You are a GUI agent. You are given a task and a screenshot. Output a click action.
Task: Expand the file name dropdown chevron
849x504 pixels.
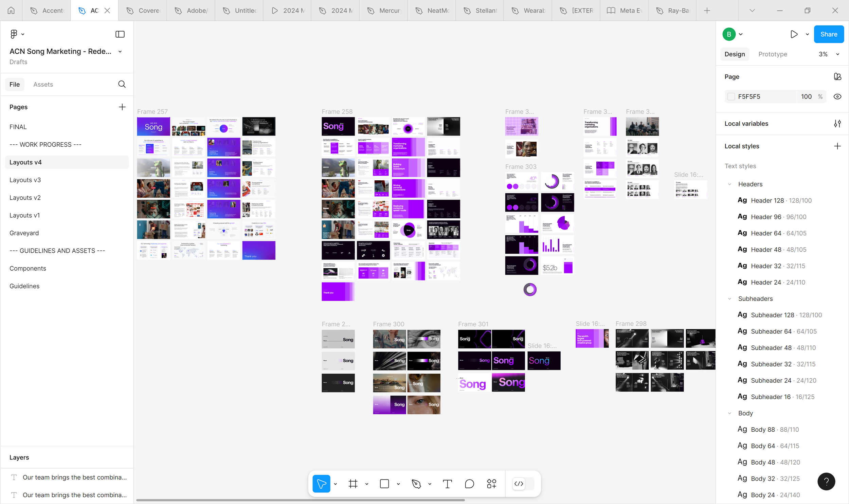point(120,52)
